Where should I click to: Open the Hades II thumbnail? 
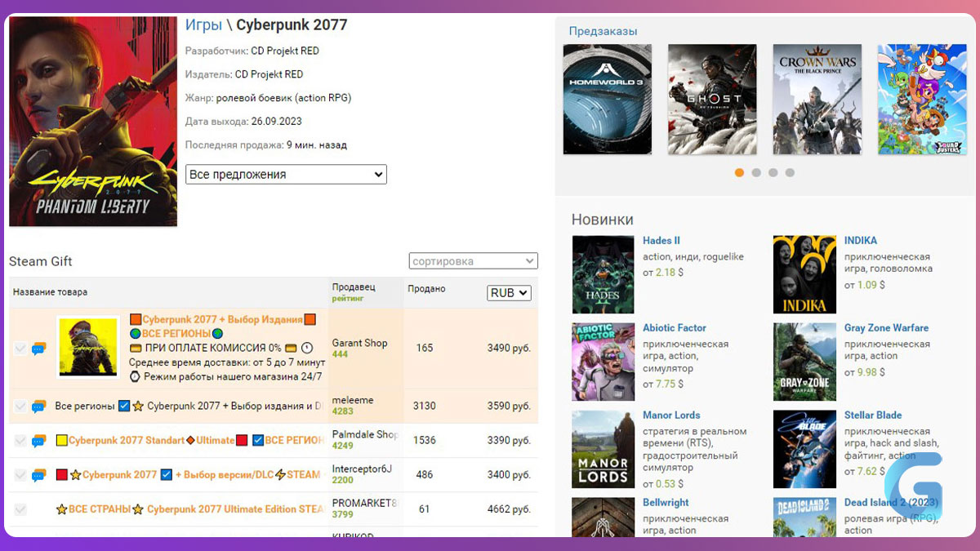click(604, 274)
